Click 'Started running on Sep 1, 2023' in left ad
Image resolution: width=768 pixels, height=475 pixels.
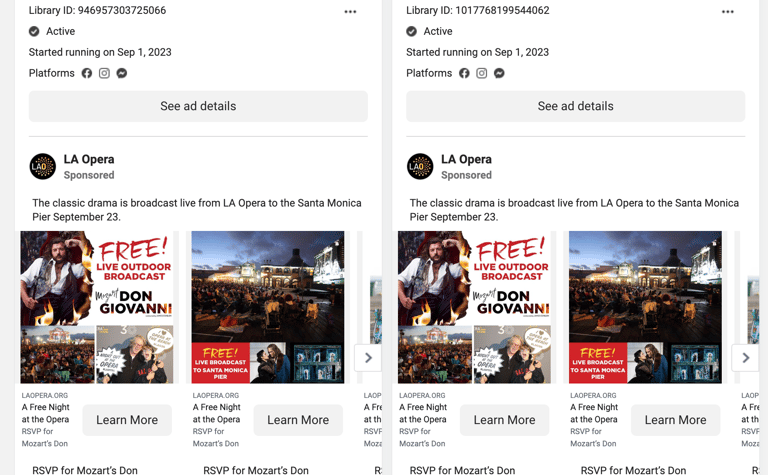click(100, 52)
